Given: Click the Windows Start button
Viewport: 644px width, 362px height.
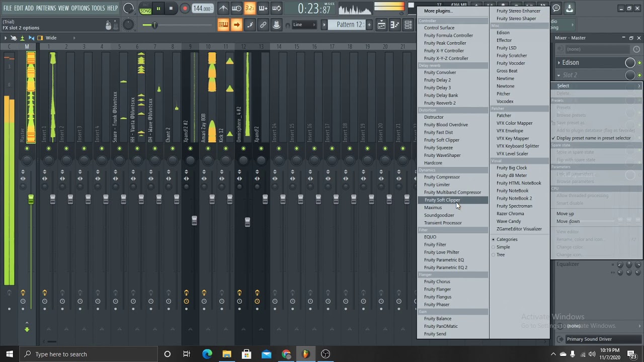Looking at the screenshot, I should tap(10, 354).
